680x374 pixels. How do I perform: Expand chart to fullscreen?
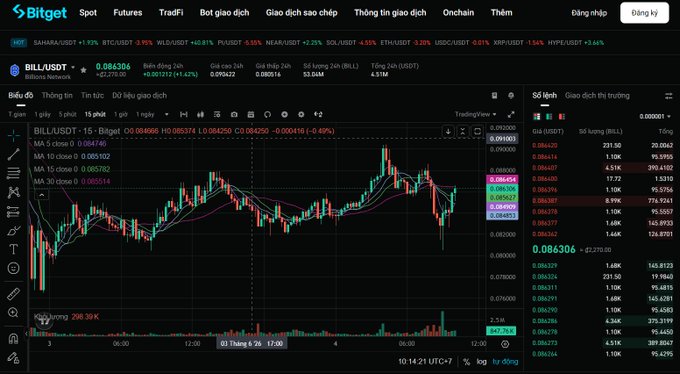[x=511, y=115]
